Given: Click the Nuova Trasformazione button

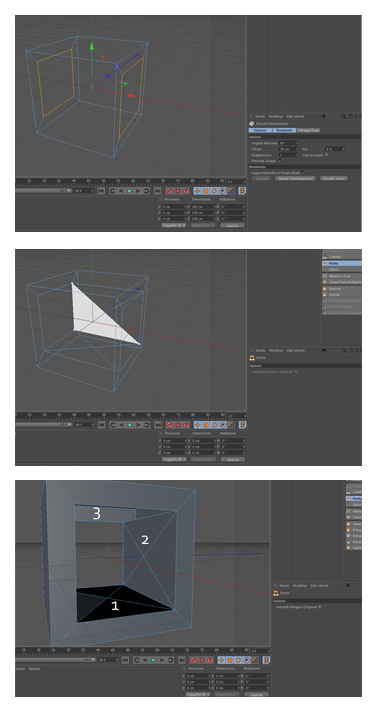Looking at the screenshot, I should (x=295, y=178).
